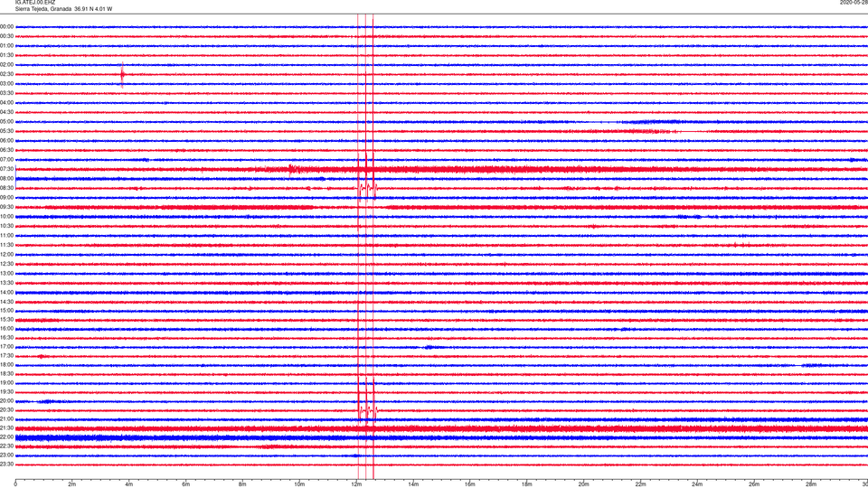
Task: Select the 12:30 trace time label
Action: 6,264
